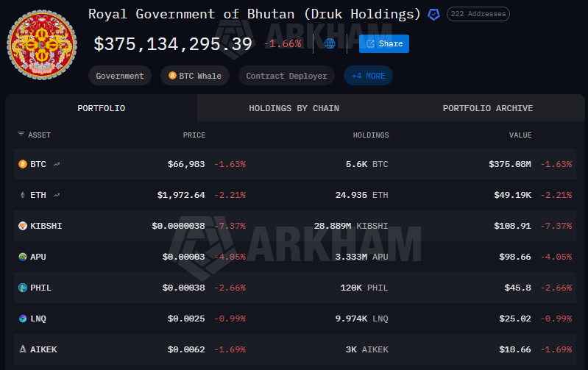Select the Contract Deployer tag
This screenshot has height=370, width=588.
[x=287, y=76]
